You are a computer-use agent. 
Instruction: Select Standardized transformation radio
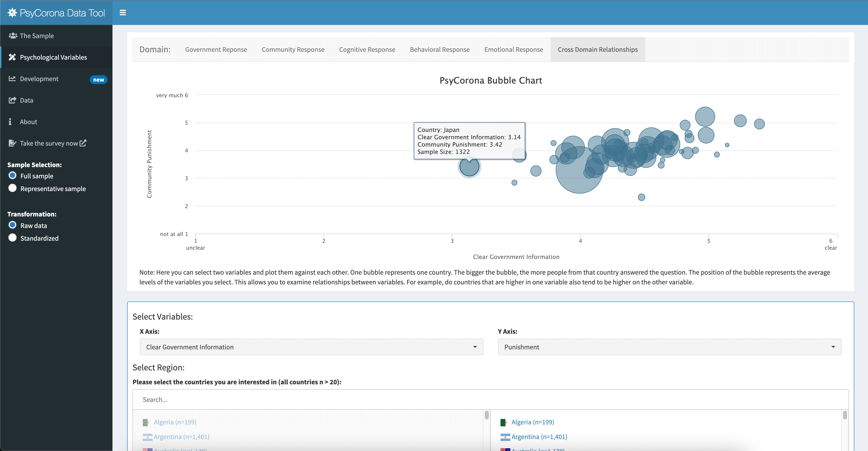click(x=12, y=238)
